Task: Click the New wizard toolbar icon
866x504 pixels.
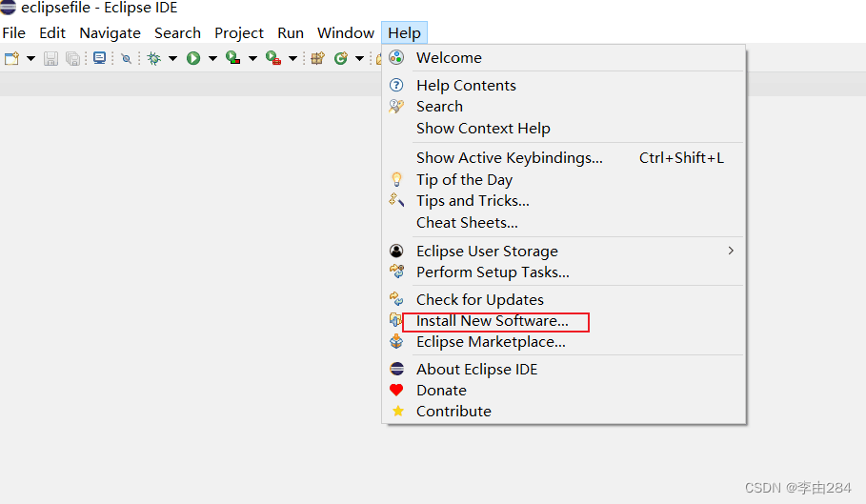Action: (11, 58)
